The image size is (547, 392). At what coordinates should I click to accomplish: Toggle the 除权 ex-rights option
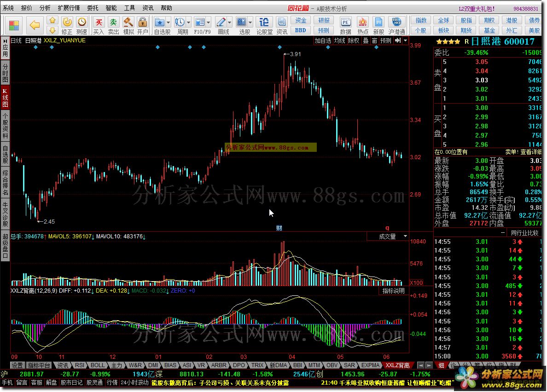point(354,41)
